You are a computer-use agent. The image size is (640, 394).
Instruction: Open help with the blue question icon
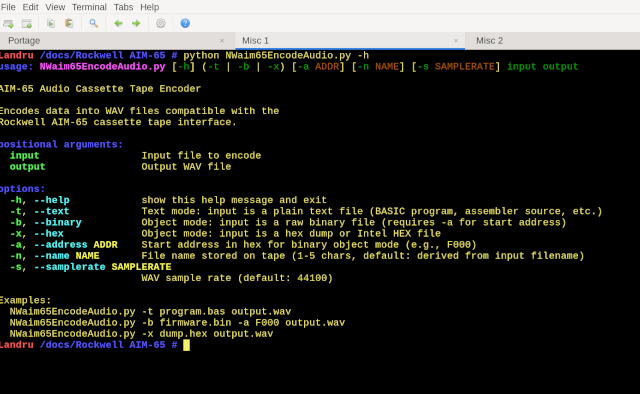tap(185, 23)
